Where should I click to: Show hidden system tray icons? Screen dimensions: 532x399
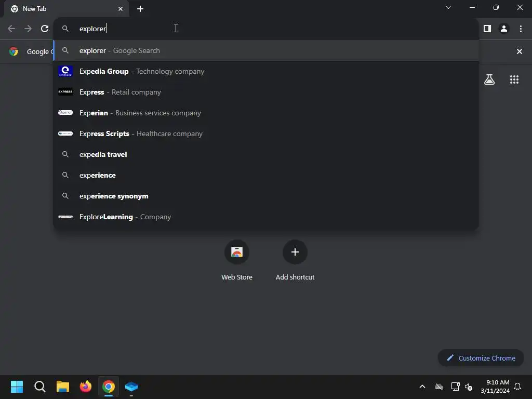coord(422,387)
